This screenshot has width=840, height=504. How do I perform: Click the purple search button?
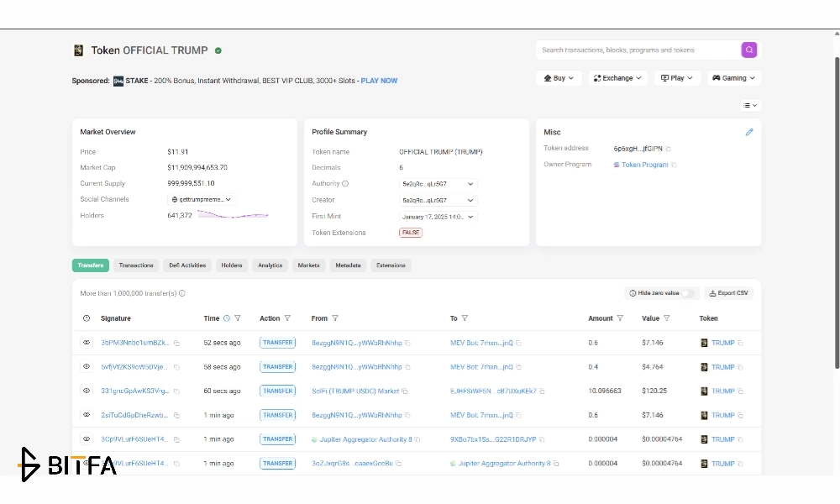coord(749,50)
